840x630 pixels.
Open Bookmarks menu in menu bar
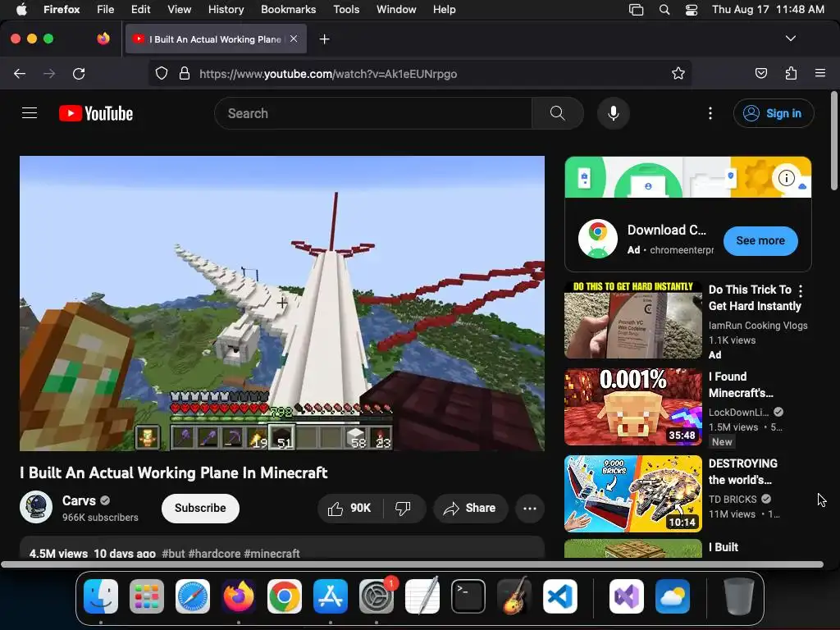(288, 10)
